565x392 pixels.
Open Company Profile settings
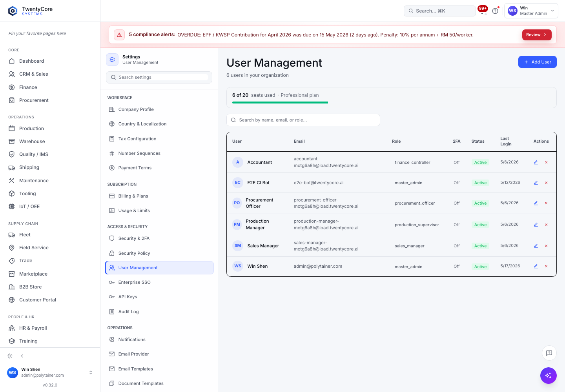(x=159, y=109)
